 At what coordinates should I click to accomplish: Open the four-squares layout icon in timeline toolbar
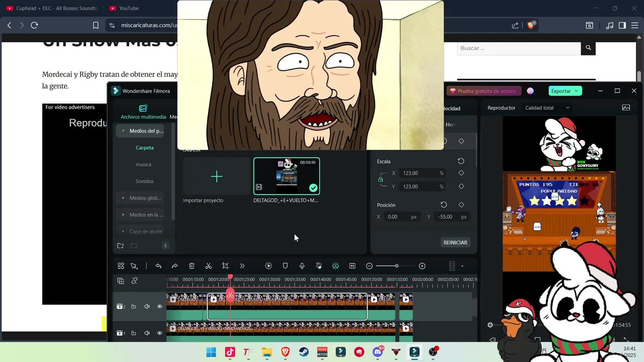[x=121, y=266]
